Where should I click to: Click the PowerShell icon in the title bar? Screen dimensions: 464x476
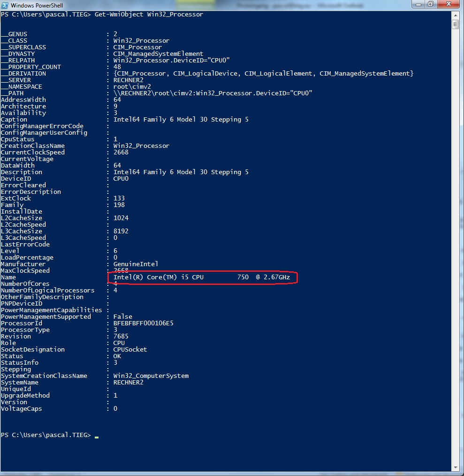tap(5, 5)
